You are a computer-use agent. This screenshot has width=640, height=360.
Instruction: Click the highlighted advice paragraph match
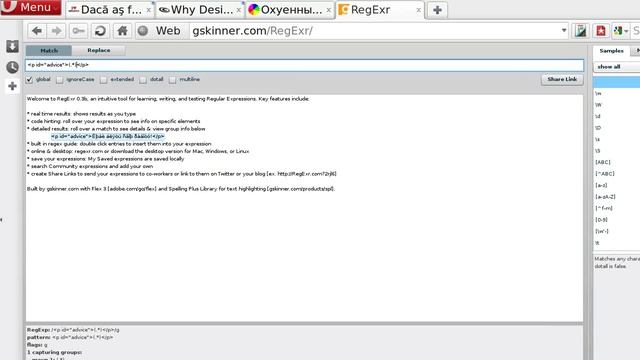[108, 136]
